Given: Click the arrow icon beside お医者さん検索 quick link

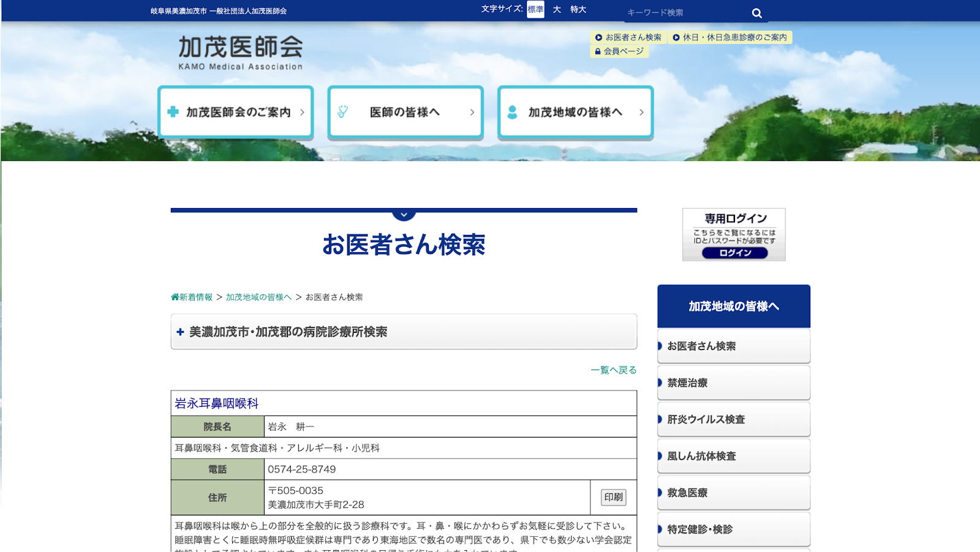Looking at the screenshot, I should point(598,37).
